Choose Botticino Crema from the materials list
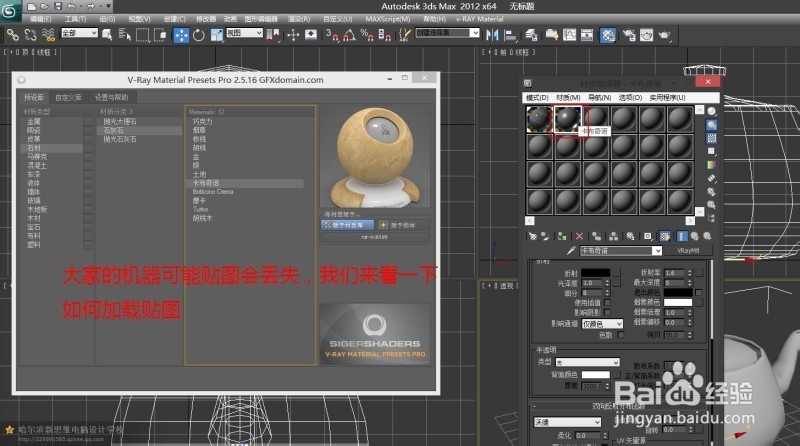Screen dimensions: 800x446 point(213,191)
